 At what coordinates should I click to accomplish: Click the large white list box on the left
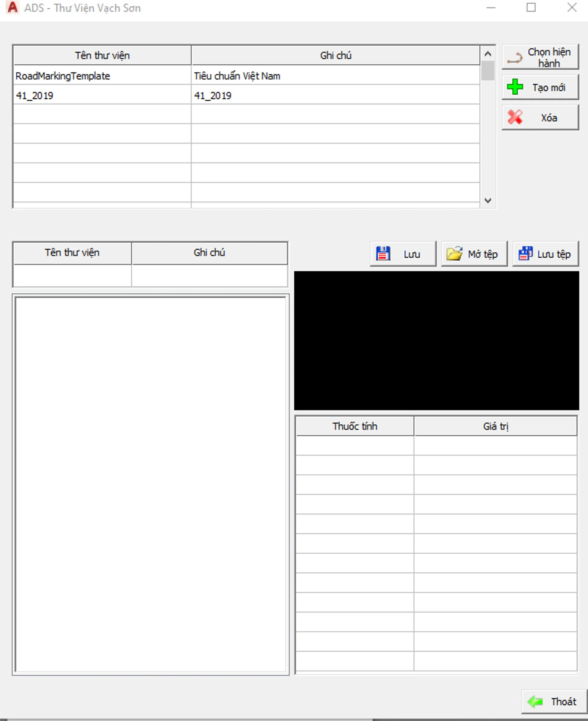point(151,484)
